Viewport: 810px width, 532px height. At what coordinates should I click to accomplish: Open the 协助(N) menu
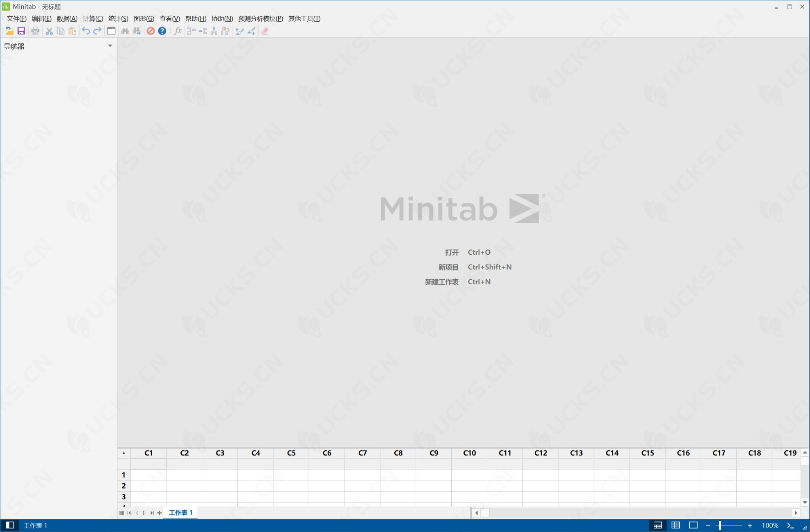coord(222,19)
